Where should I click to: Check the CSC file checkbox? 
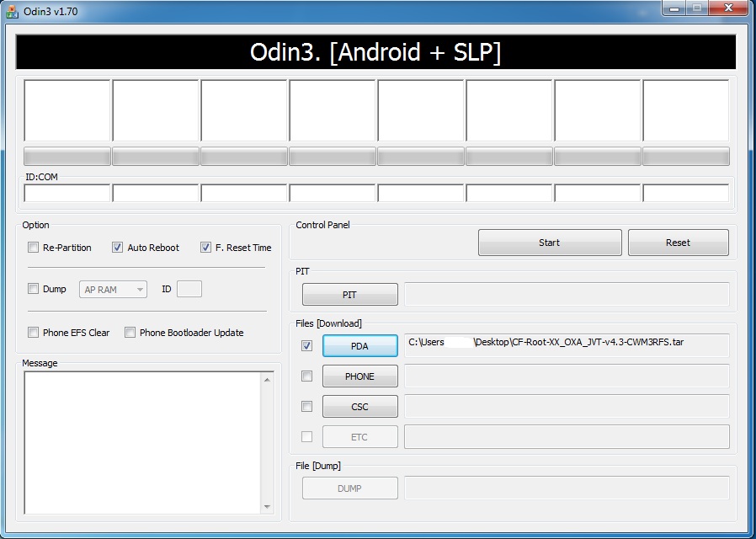pos(306,407)
